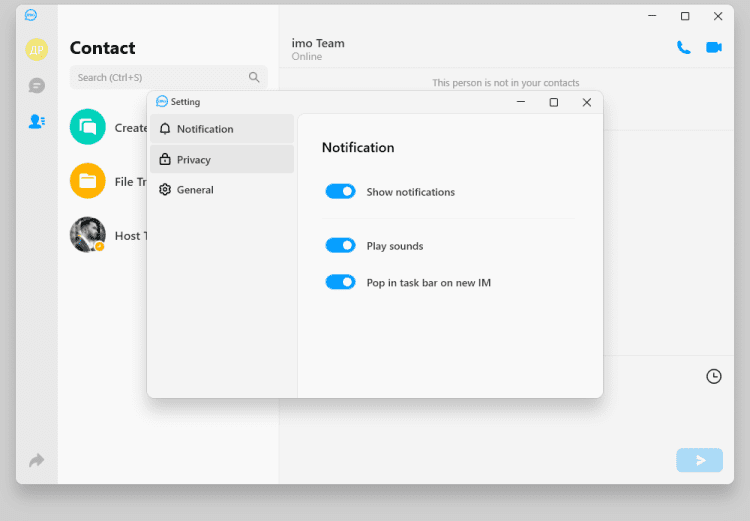The width and height of the screenshot is (750, 521).
Task: Click the gear icon beside General
Action: click(165, 189)
